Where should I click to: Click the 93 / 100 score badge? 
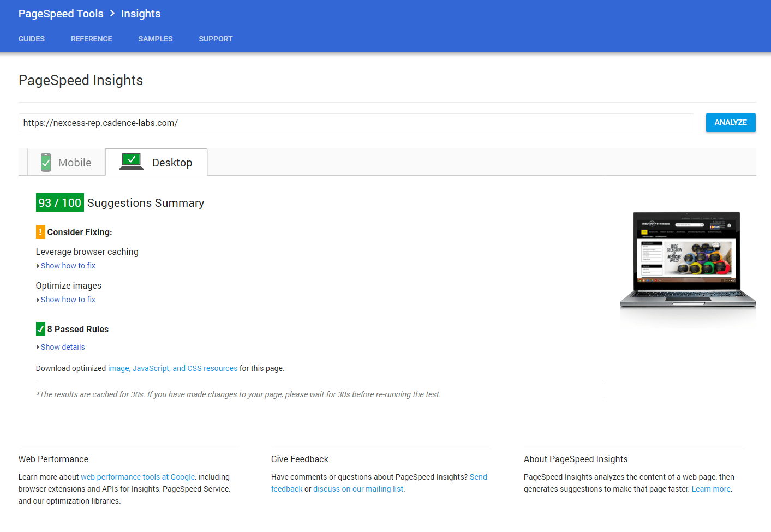60,202
